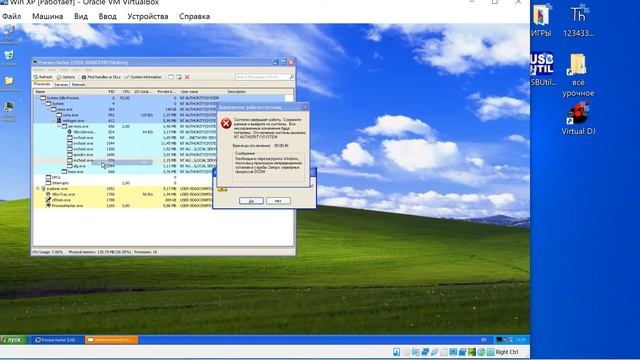Open the Устройства menu in VirtualBox
This screenshot has width=640, height=360.
(x=148, y=16)
